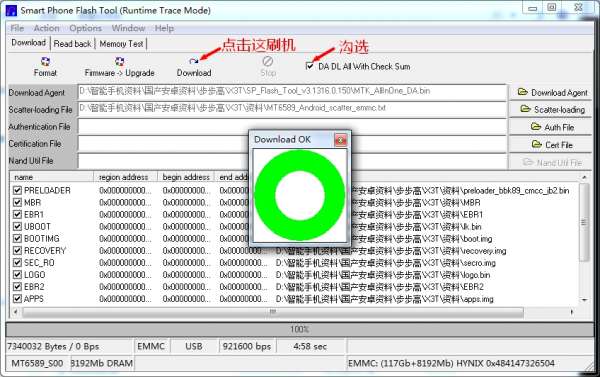600x377 pixels.
Task: Start flashing with the Download icon
Action: tap(194, 61)
